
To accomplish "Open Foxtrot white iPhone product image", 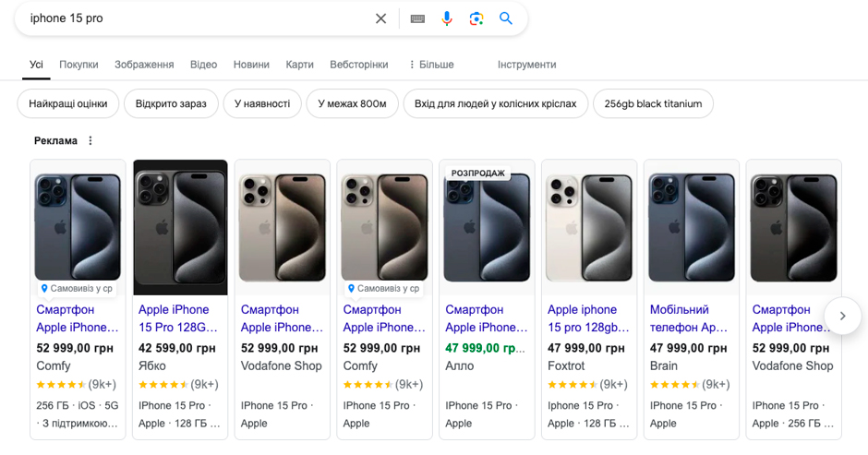I will (589, 227).
